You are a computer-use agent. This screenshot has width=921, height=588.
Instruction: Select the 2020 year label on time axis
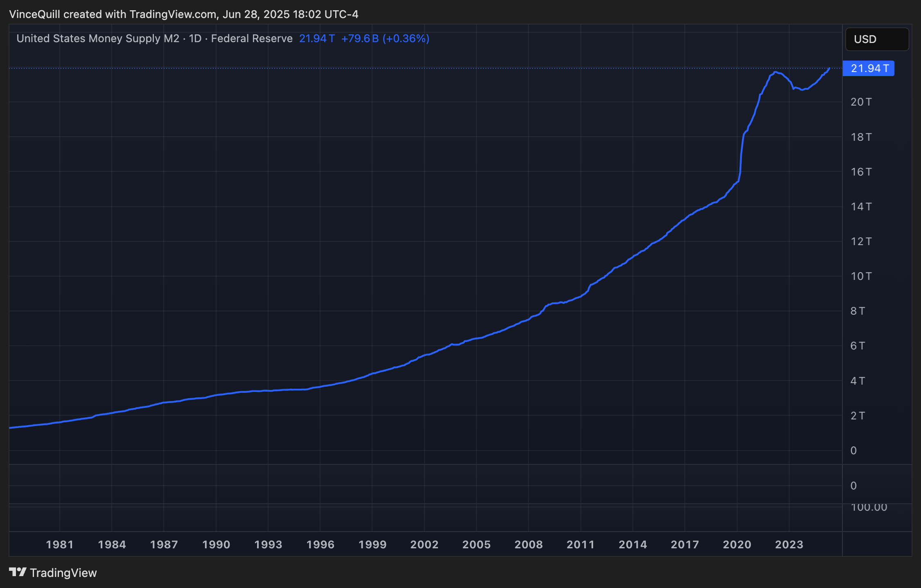pyautogui.click(x=738, y=545)
